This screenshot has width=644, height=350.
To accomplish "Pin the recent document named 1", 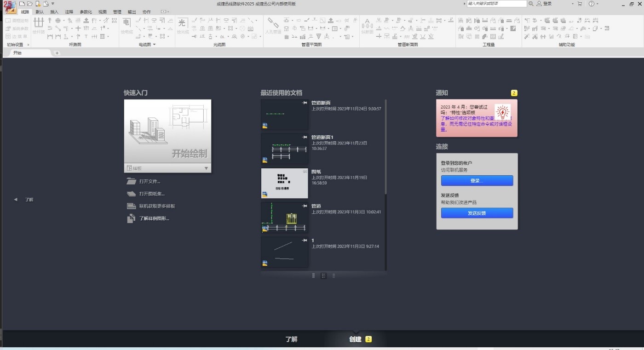I will coord(304,241).
